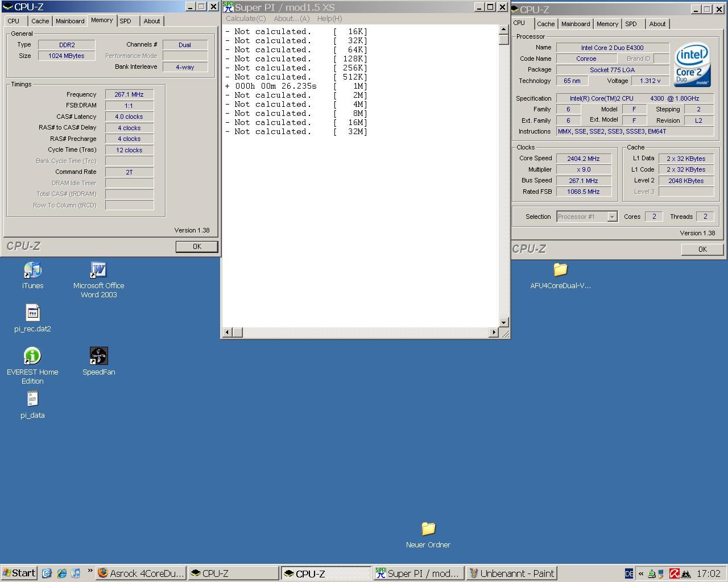The image size is (728, 582).
Task: Click the Voltage value 1.312 v
Action: [x=650, y=81]
